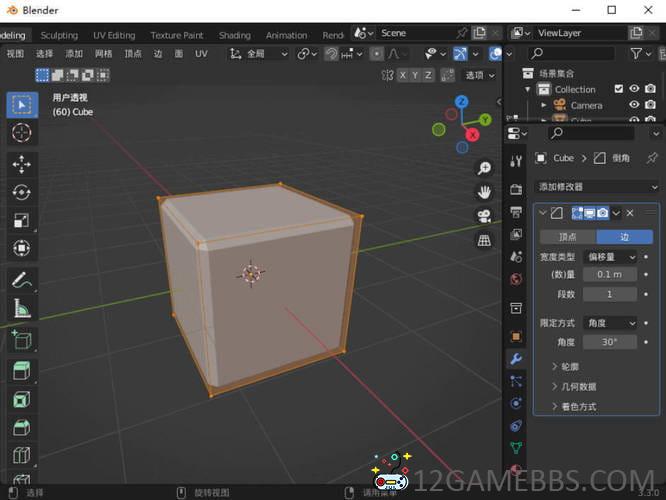Pick the Annotate pencil tool
The image size is (666, 500).
point(22,281)
